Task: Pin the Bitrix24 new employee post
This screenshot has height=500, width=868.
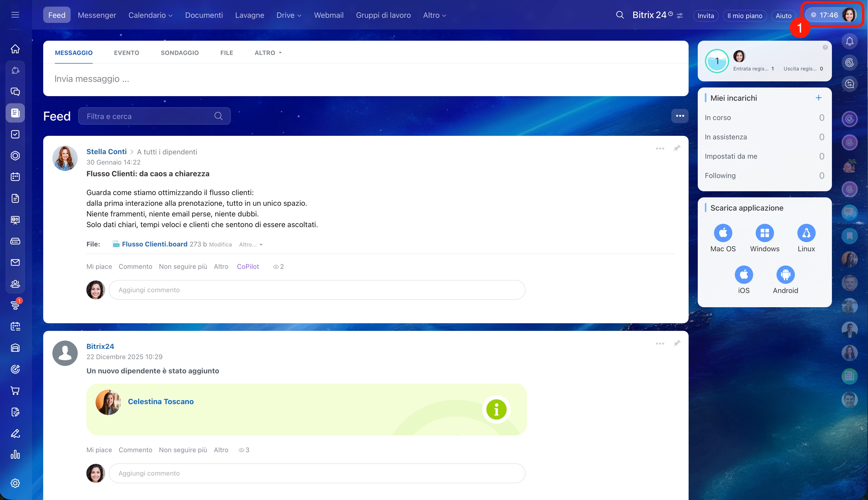Action: coord(677,343)
